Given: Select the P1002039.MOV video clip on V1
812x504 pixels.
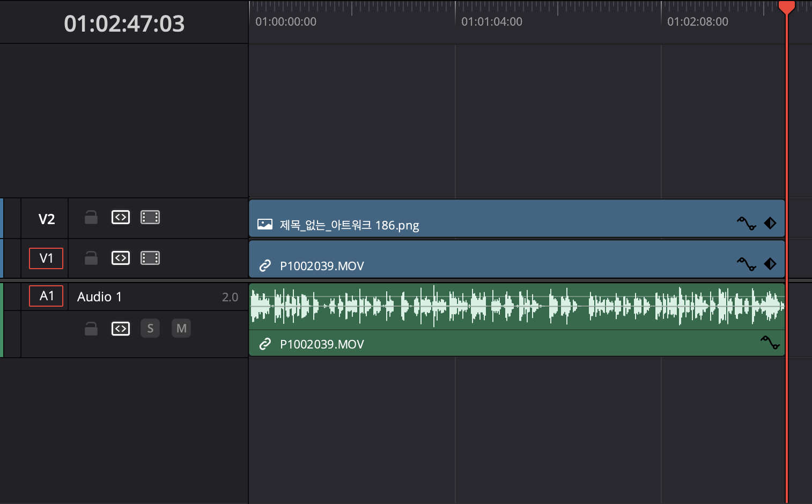Looking at the screenshot, I should (516, 259).
